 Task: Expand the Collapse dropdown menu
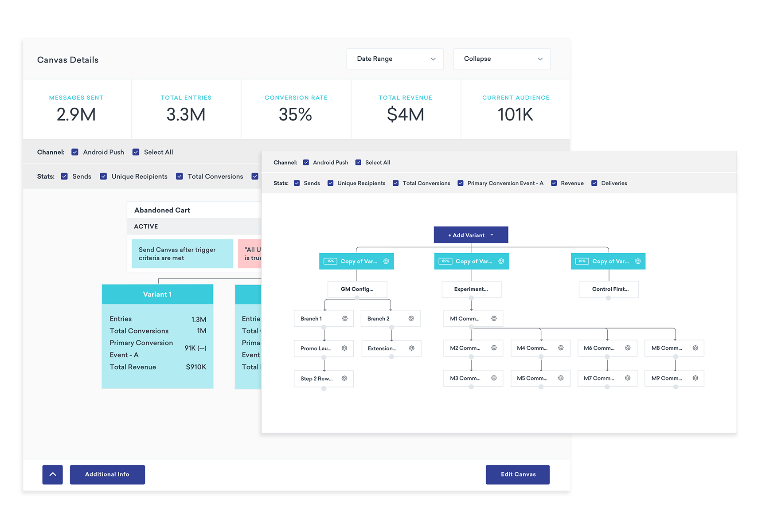pos(502,59)
